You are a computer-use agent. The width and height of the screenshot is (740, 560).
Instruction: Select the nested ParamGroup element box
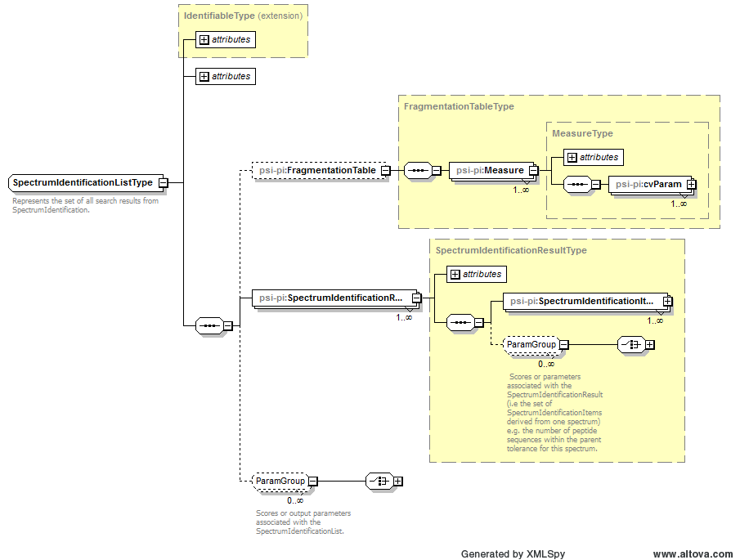tap(531, 345)
